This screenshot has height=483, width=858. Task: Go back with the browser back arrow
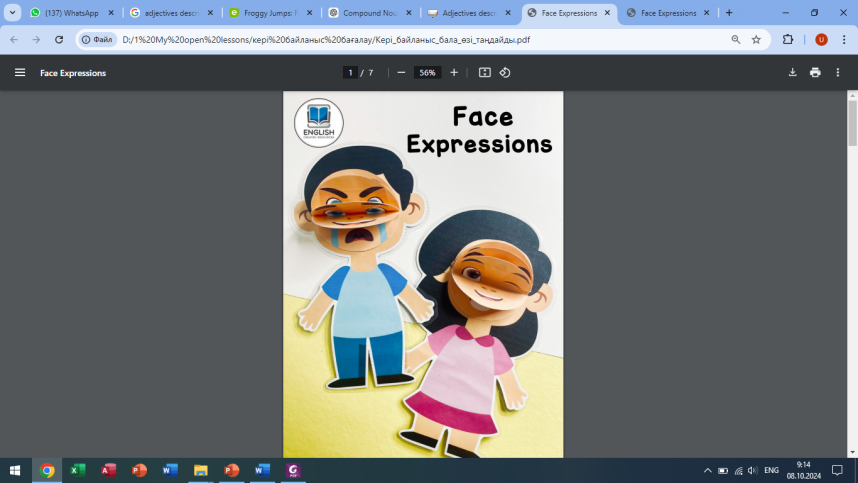14,39
